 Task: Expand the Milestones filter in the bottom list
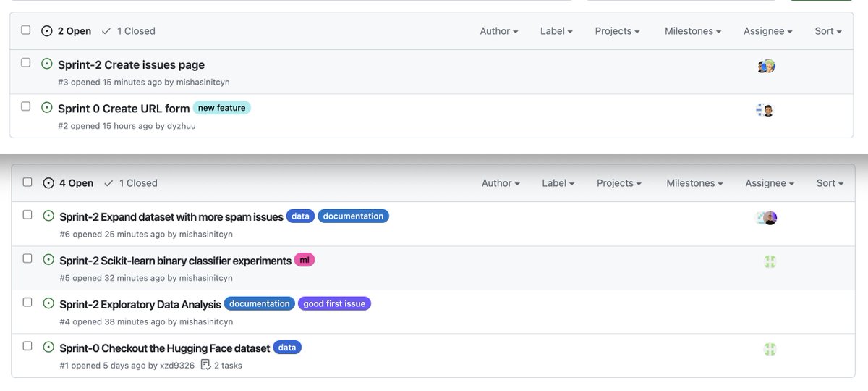pyautogui.click(x=694, y=183)
